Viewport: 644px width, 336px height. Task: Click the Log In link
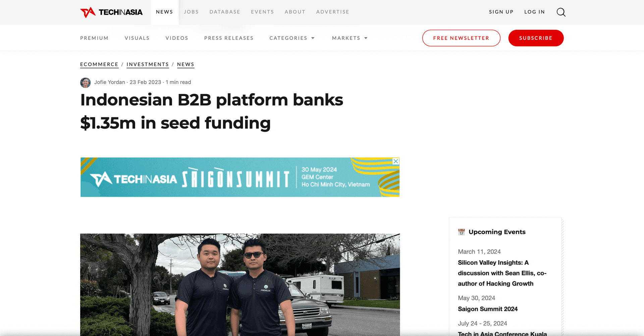[534, 12]
